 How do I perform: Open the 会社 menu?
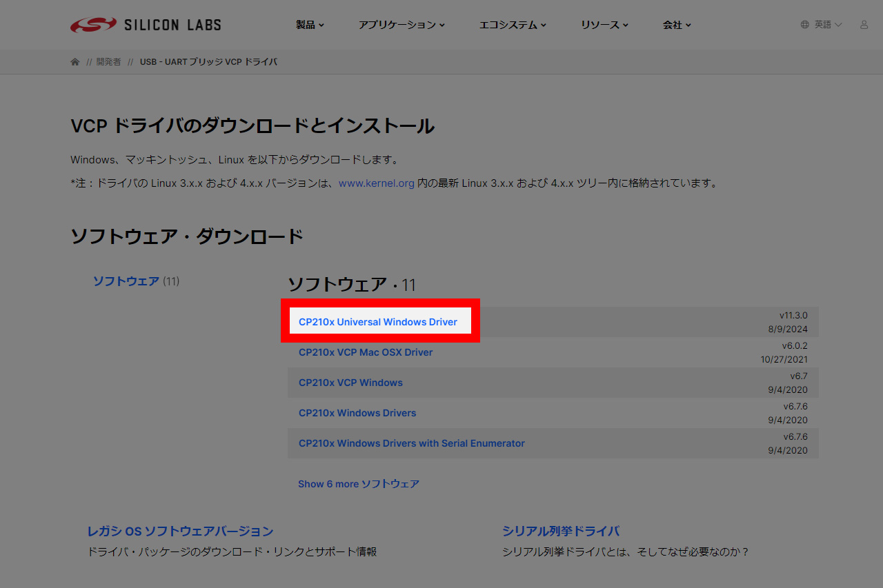(x=677, y=25)
